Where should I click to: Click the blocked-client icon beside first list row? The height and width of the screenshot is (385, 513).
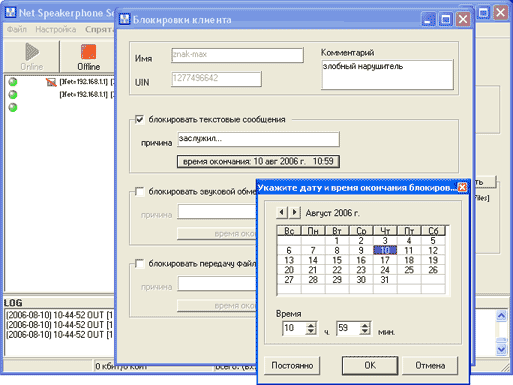coord(51,82)
